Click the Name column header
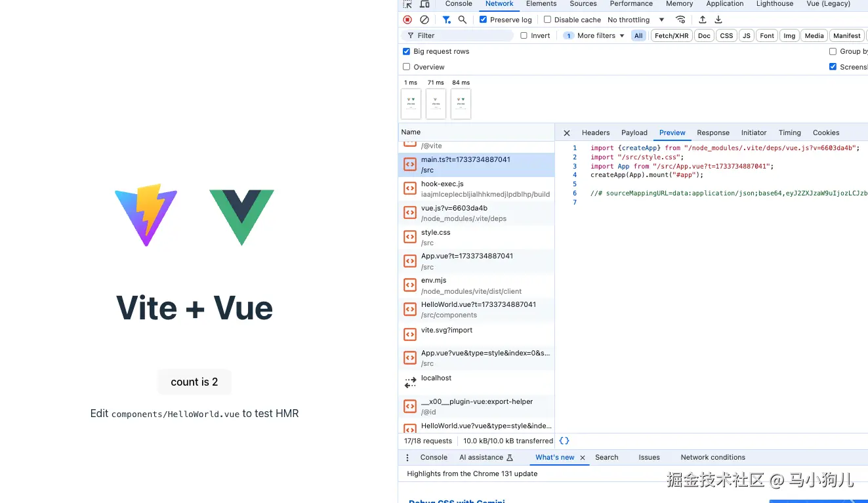 (x=476, y=132)
